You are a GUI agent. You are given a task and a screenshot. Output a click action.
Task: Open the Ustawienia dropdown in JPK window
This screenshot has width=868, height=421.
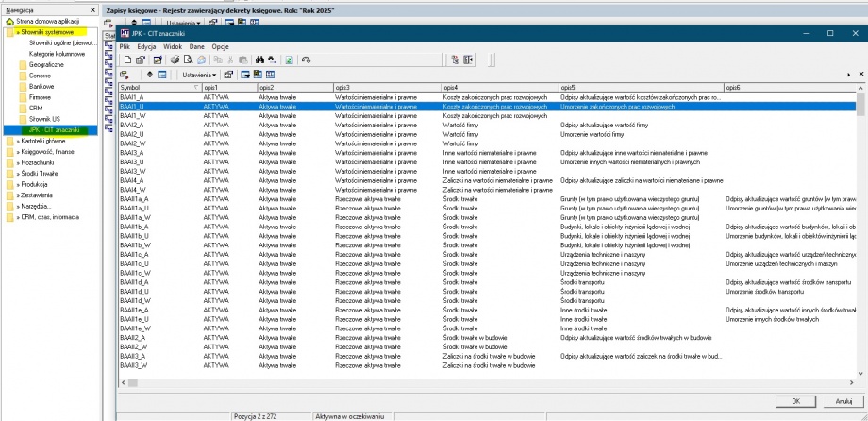coord(199,74)
